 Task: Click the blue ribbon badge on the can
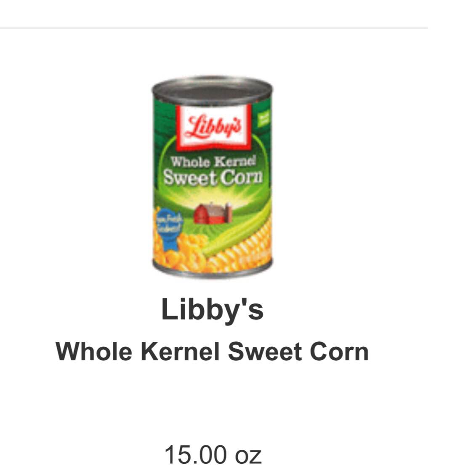point(169,229)
